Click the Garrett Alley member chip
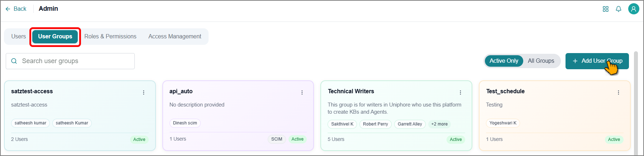This screenshot has width=644, height=156. click(410, 124)
